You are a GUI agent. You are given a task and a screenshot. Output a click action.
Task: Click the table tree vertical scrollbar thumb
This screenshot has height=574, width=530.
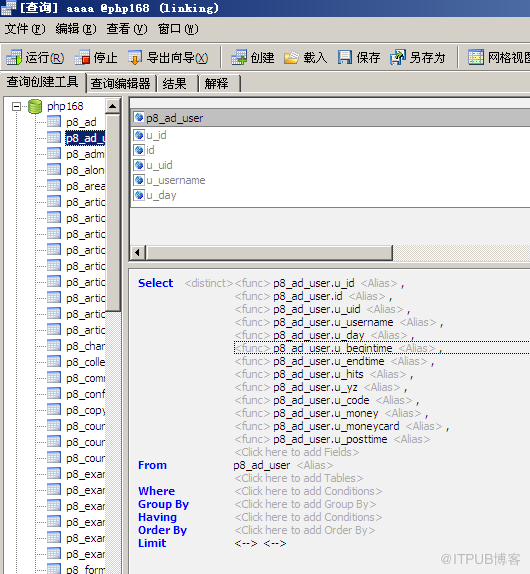113,213
